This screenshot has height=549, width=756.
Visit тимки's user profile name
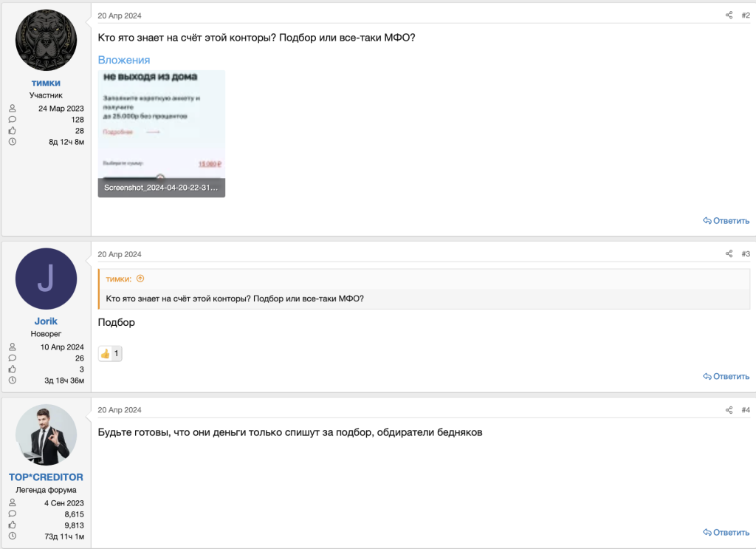coord(46,83)
